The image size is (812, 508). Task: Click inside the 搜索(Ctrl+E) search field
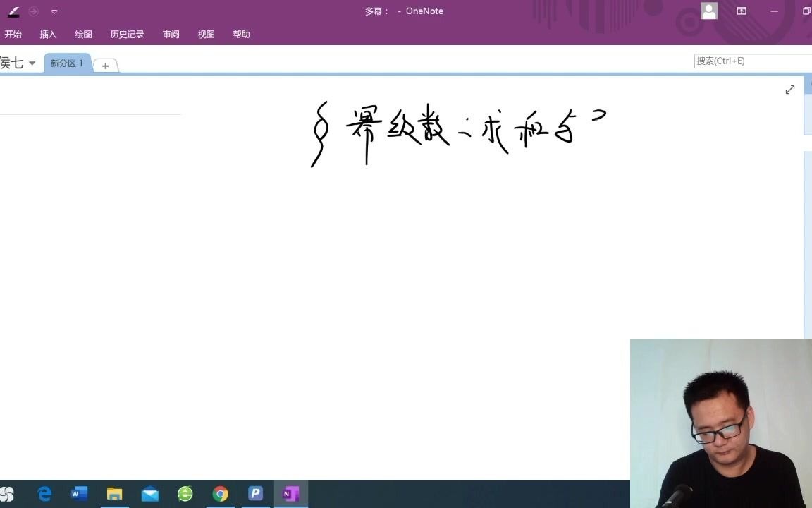[x=747, y=61]
